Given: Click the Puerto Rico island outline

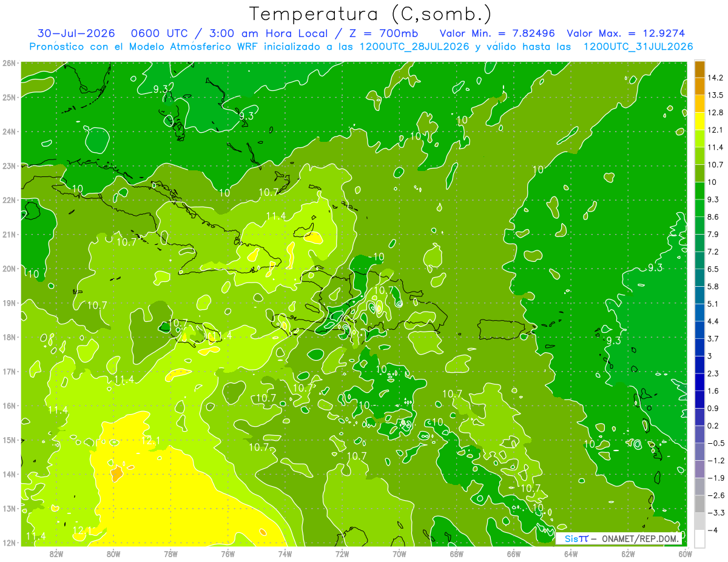Looking at the screenshot, I should pos(503,329).
